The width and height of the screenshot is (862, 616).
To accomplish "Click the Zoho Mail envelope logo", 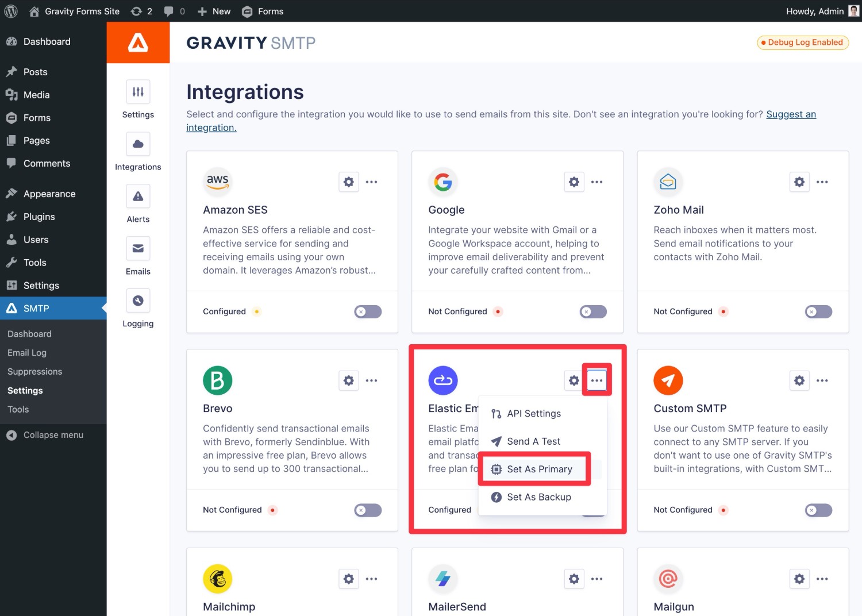I will 668,182.
